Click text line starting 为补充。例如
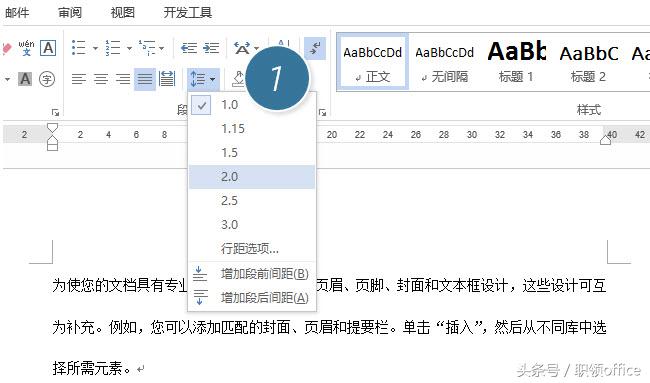 click(x=329, y=327)
